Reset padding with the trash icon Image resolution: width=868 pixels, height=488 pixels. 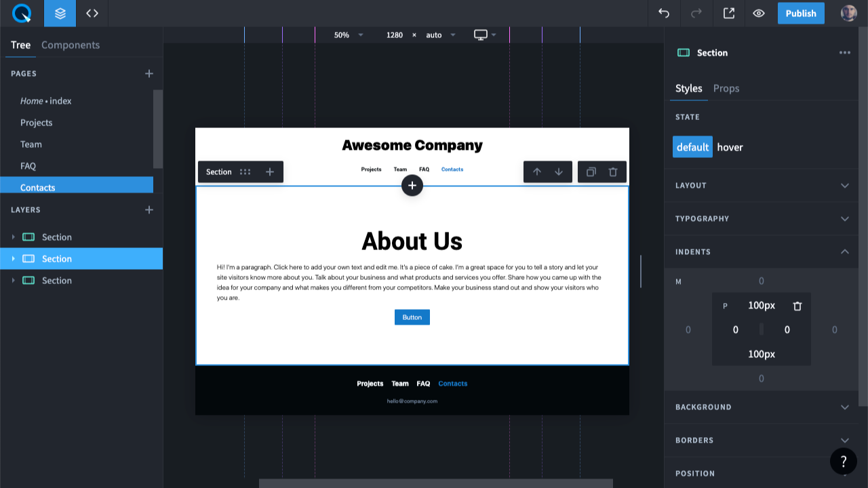(x=797, y=306)
